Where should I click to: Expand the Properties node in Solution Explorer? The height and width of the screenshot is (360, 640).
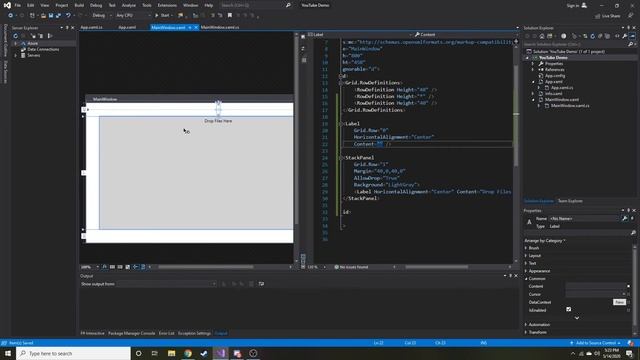(x=533, y=64)
